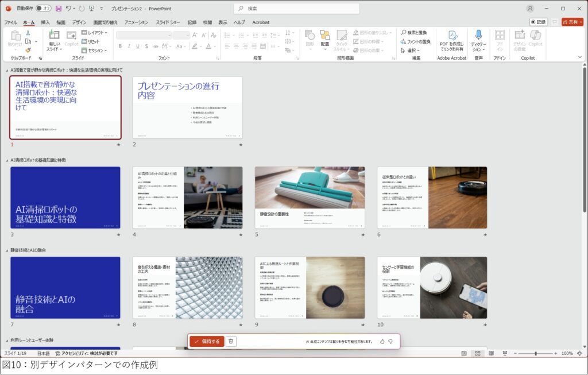The height and width of the screenshot is (375, 588).
Task: Switch to normal view in status bar
Action: pos(464,353)
